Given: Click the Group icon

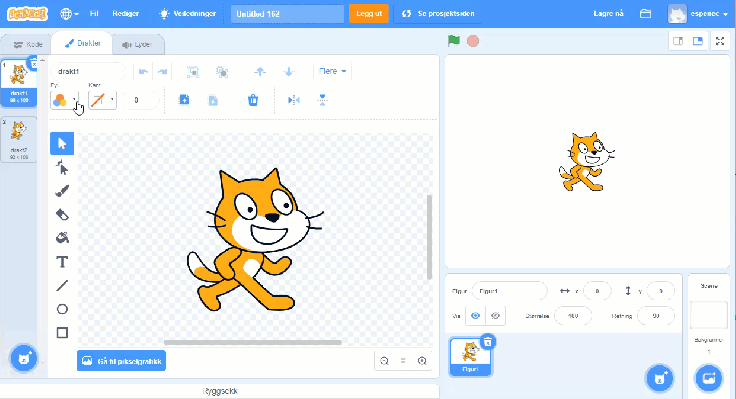Looking at the screenshot, I should click(193, 71).
